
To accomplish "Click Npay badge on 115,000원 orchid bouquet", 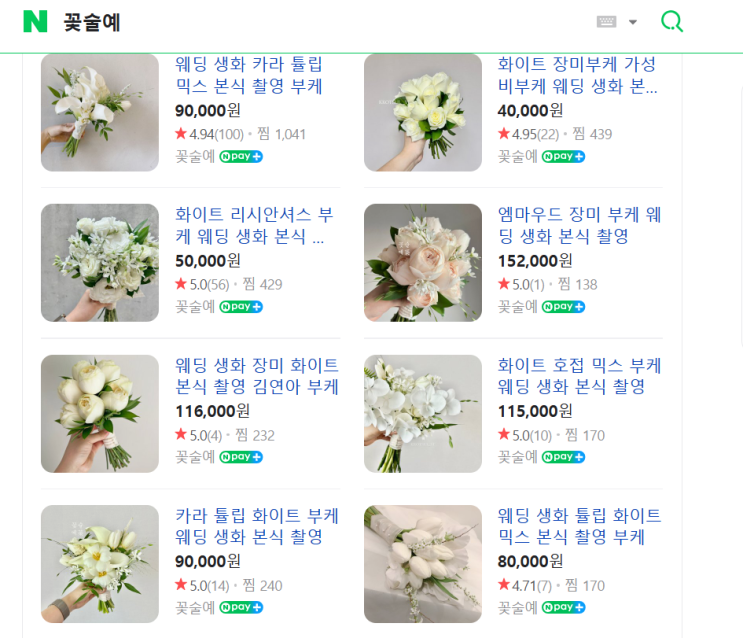I will tap(564, 457).
